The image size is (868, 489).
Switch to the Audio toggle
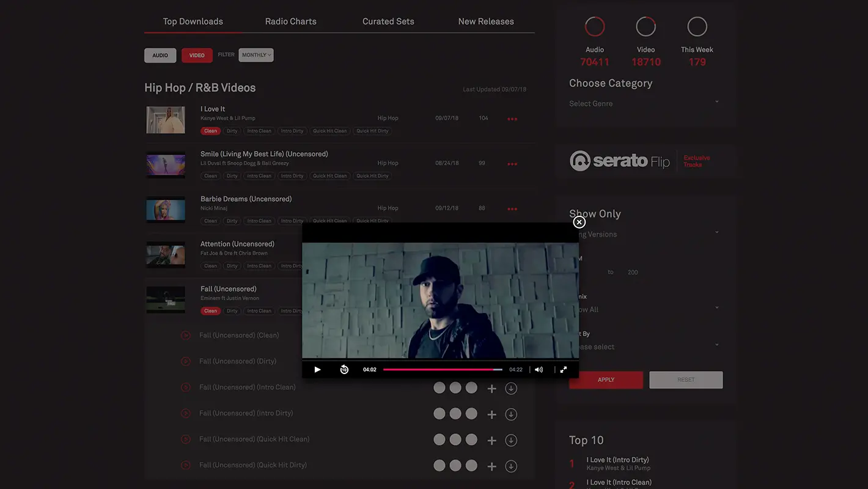(x=160, y=56)
